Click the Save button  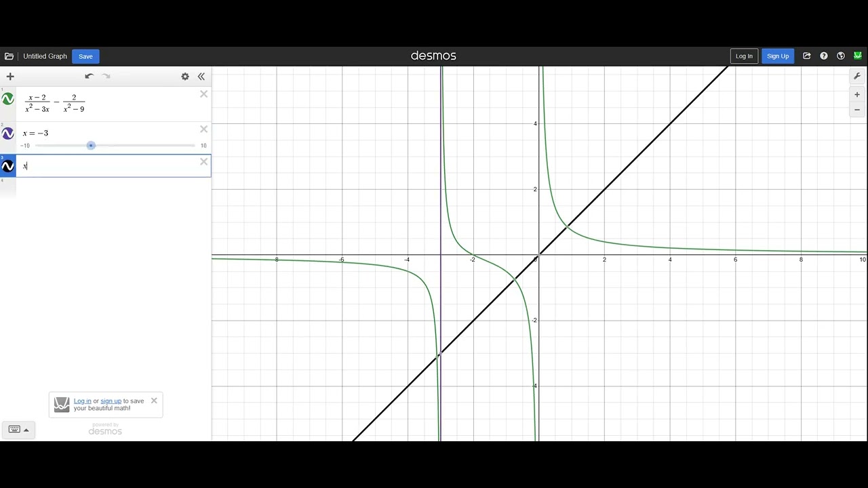point(85,56)
